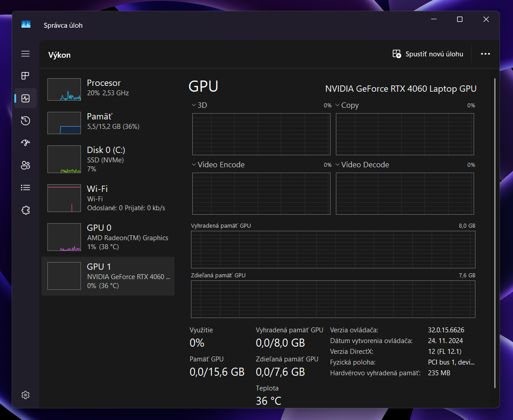Click the vertical scrollbar in GPU panel
The height and width of the screenshot is (420, 513).
coord(494,233)
